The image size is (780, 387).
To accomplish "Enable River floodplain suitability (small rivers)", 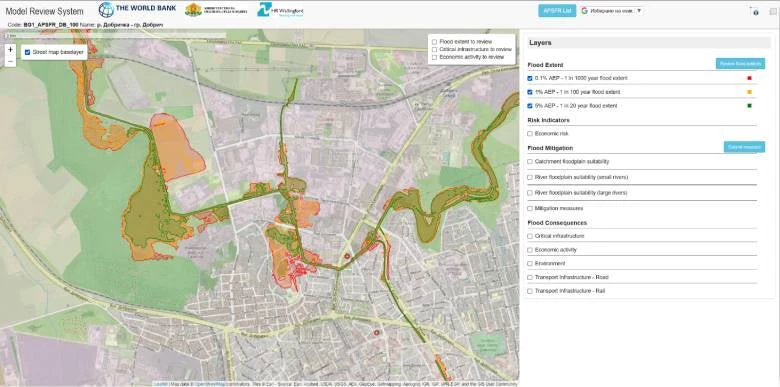I will 530,177.
